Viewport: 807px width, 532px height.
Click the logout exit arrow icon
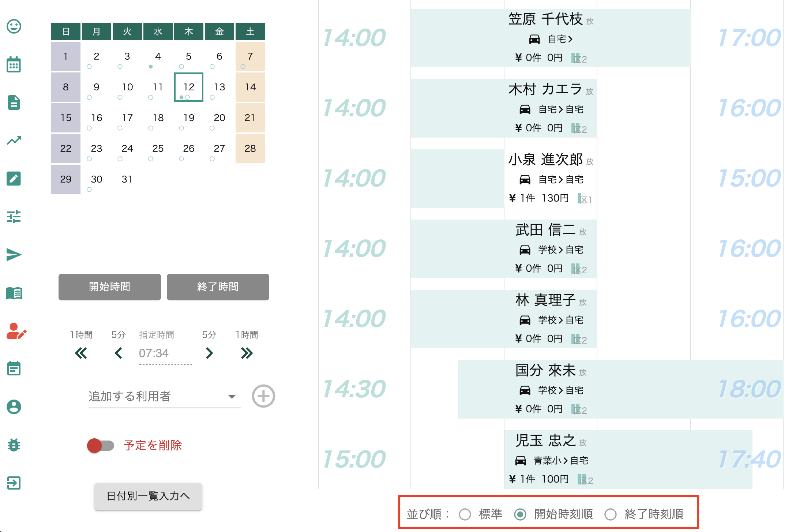pos(14,483)
